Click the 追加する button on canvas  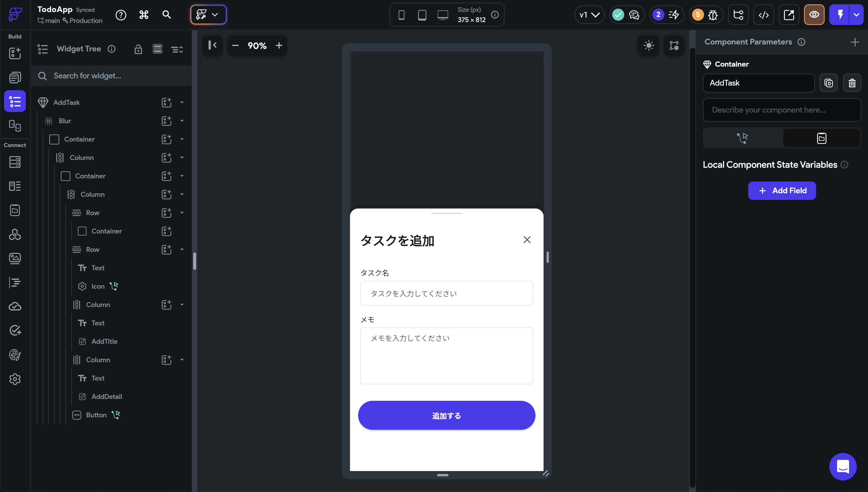pyautogui.click(x=446, y=415)
